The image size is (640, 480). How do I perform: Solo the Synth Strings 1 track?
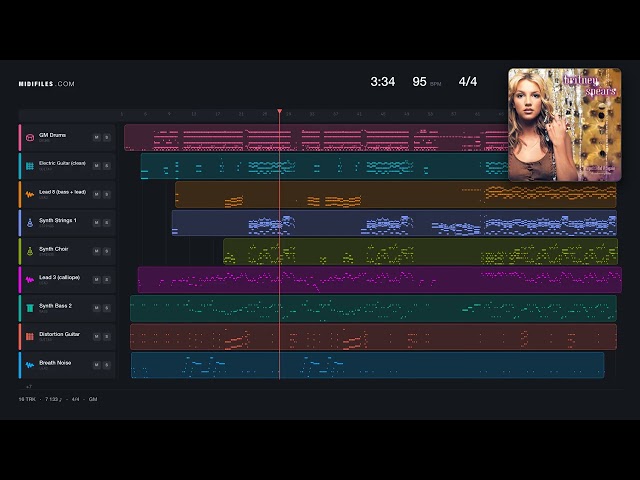click(x=107, y=222)
